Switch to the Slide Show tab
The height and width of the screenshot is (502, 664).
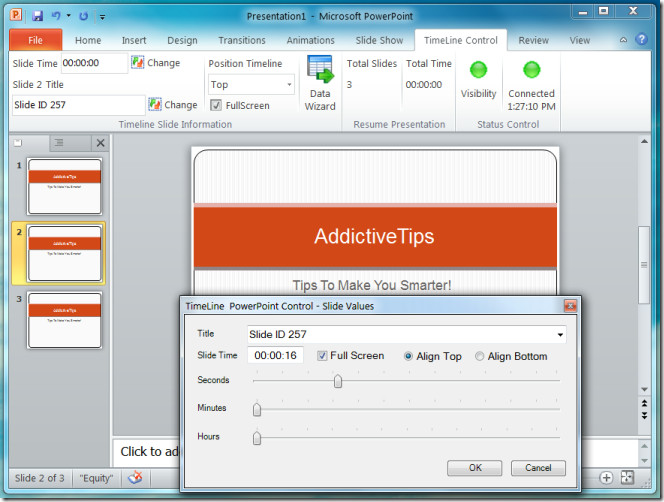[379, 40]
